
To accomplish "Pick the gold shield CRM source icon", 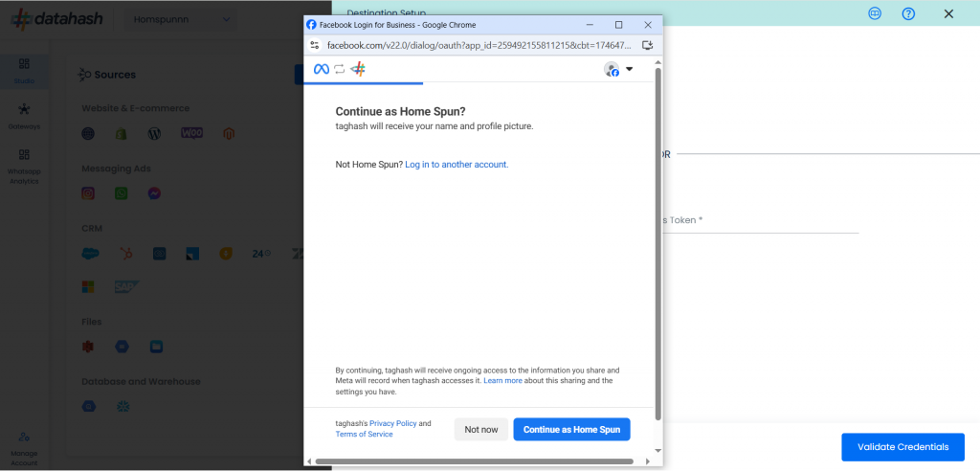I will [x=226, y=254].
